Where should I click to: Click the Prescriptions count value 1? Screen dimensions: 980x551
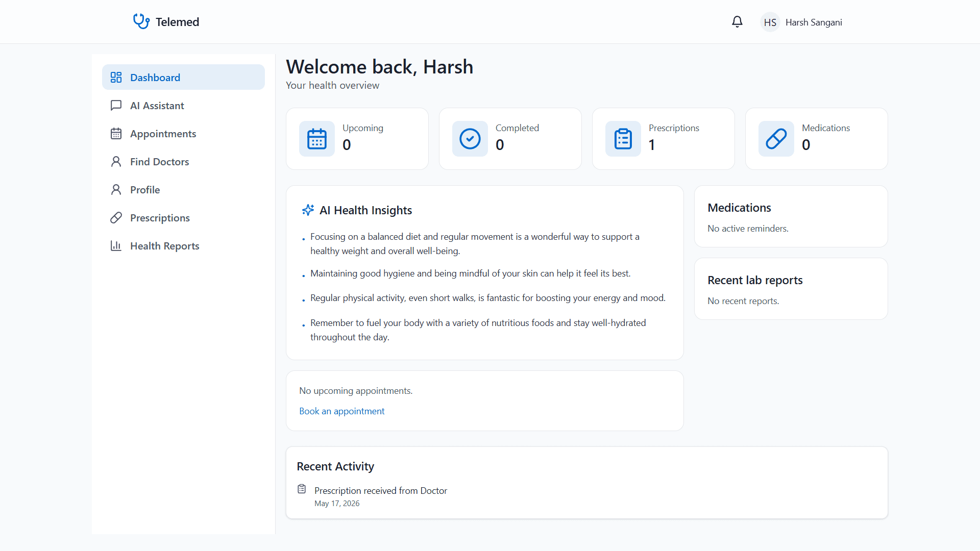point(652,145)
